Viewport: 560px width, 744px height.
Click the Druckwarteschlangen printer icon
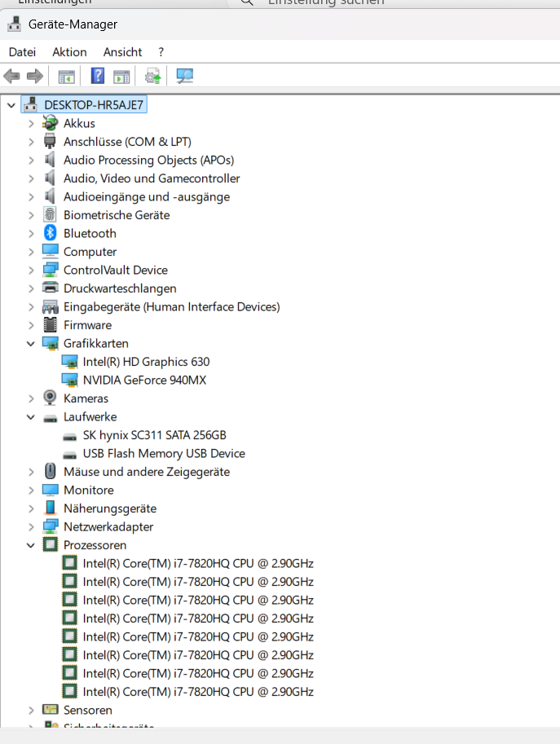[50, 288]
